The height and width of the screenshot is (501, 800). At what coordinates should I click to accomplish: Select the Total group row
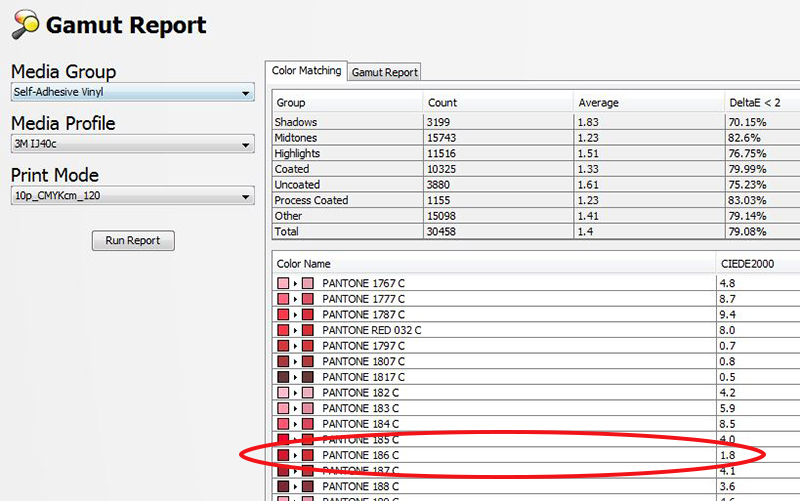(x=536, y=232)
